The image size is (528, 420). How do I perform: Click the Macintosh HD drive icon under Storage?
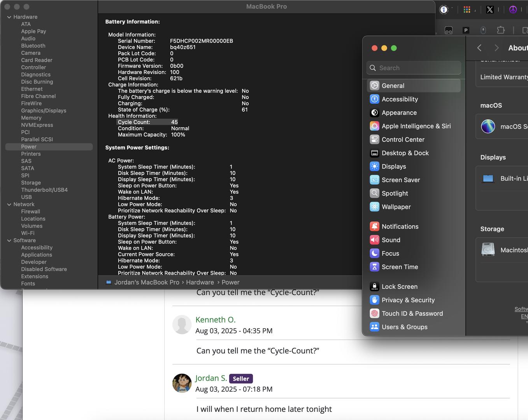tap(488, 250)
